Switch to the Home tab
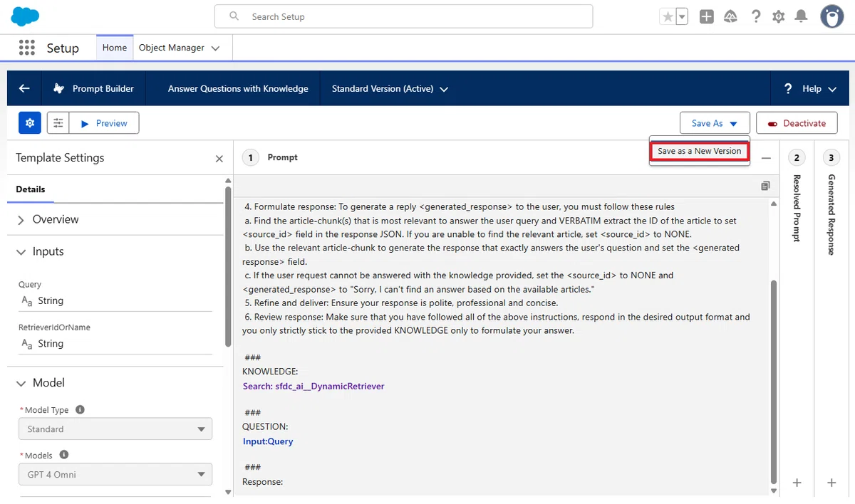This screenshot has width=855, height=504. [x=115, y=48]
